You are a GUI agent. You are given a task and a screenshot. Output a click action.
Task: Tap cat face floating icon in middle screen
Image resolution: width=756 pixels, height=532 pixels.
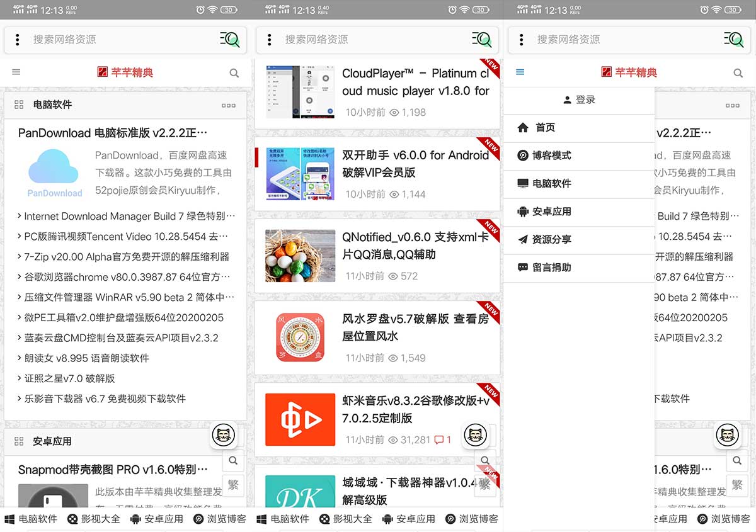[x=475, y=435]
